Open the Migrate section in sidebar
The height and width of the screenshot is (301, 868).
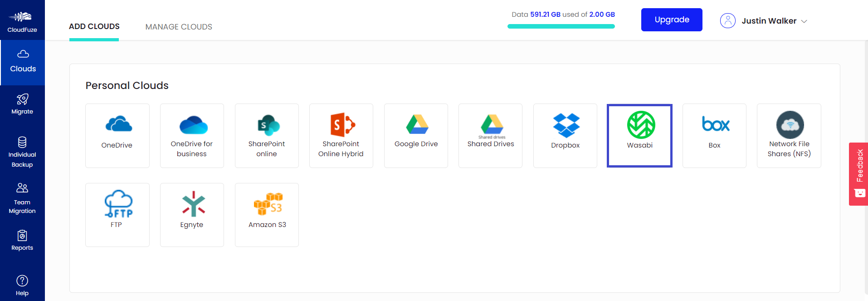pyautogui.click(x=22, y=104)
